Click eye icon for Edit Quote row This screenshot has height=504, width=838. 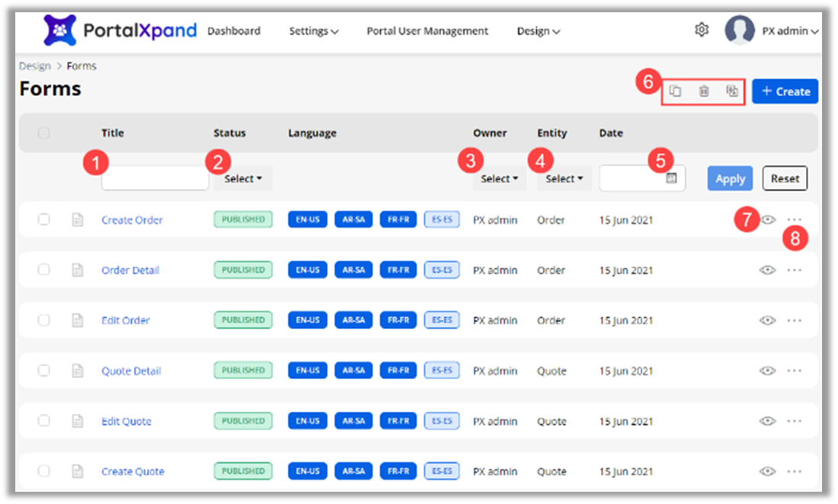click(x=768, y=421)
